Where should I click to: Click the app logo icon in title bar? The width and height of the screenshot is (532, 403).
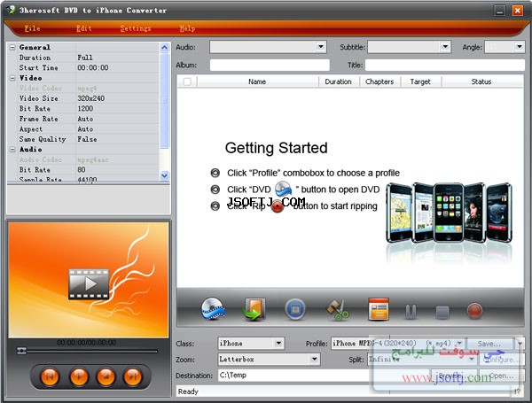(12, 9)
